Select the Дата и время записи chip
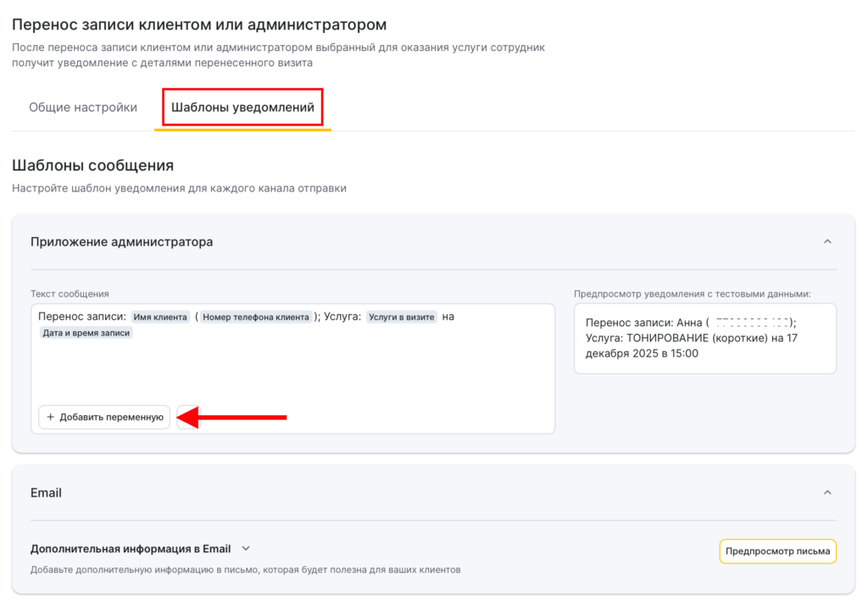The height and width of the screenshot is (604, 868). (x=86, y=333)
